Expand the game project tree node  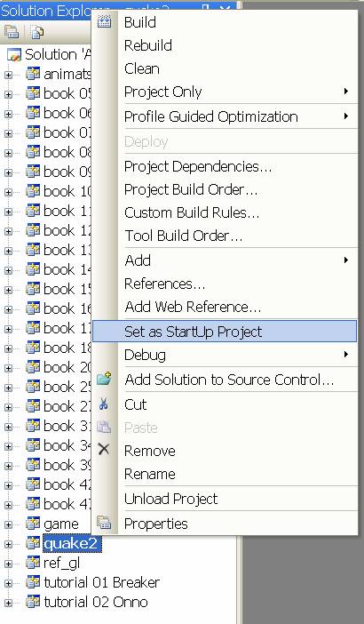(8, 524)
